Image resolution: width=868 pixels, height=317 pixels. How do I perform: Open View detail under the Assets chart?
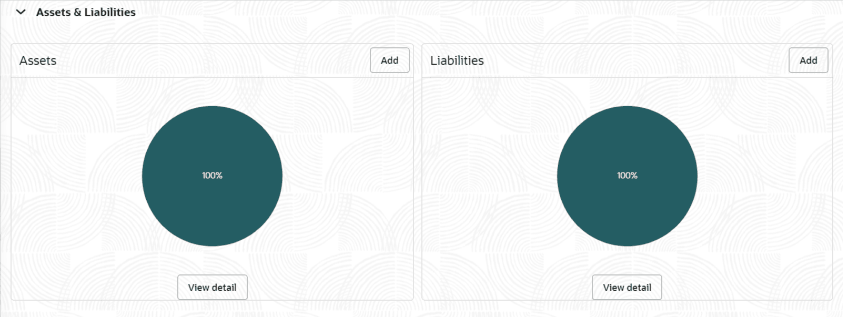[x=212, y=288]
